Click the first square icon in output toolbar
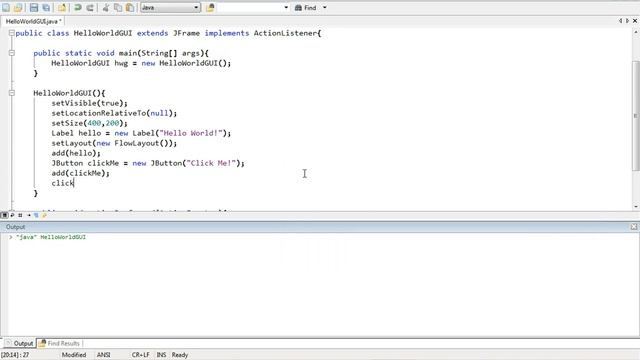 (x=4, y=215)
